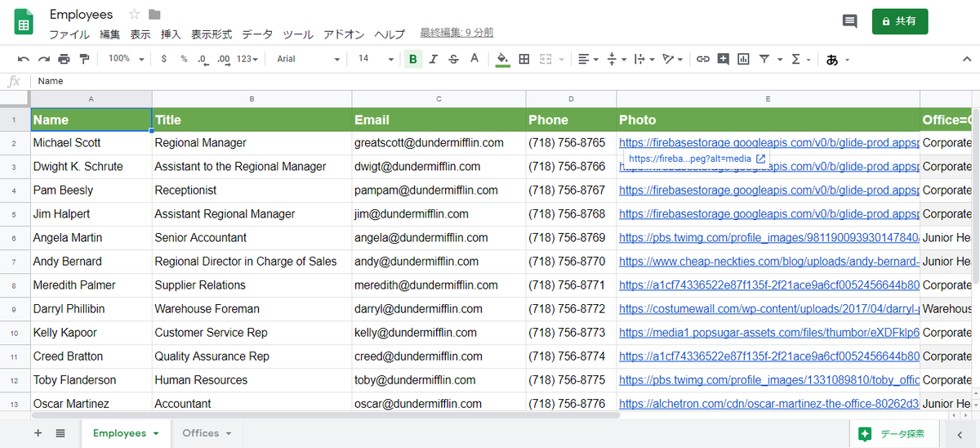Collapse side panel arrow at bottom right
Image resolution: width=980 pixels, height=448 pixels.
(960, 434)
